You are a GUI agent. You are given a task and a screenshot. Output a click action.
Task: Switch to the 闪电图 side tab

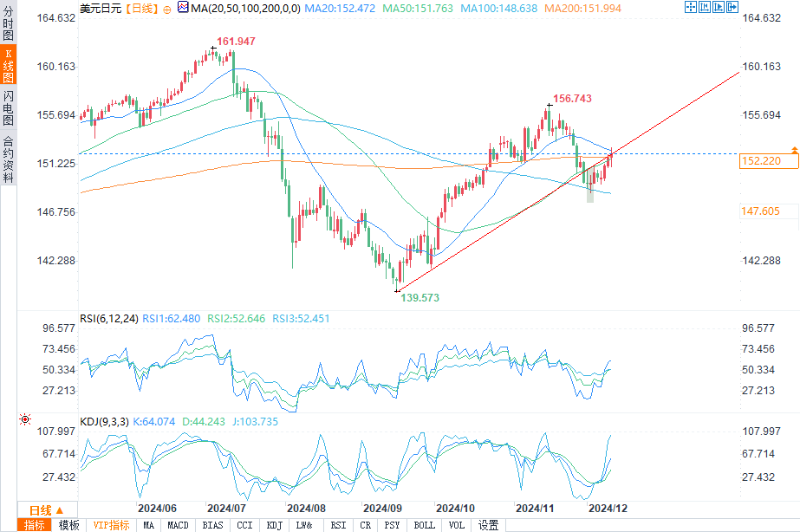8,107
